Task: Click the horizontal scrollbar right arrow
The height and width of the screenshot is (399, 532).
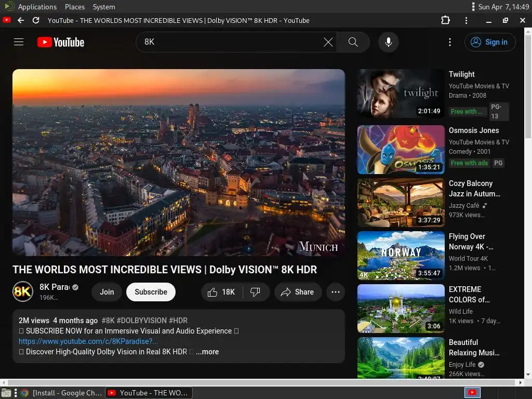Action: [521, 382]
